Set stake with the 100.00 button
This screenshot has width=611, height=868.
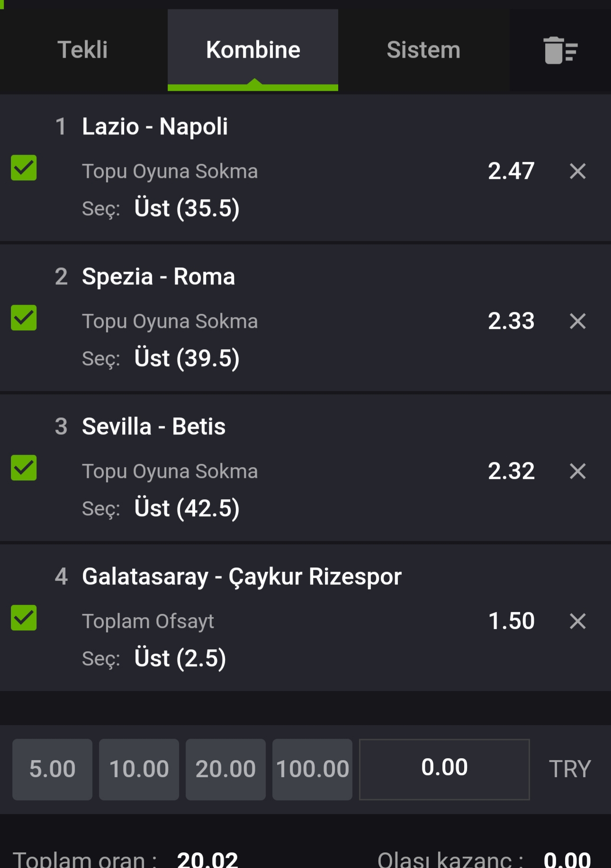coord(312,769)
